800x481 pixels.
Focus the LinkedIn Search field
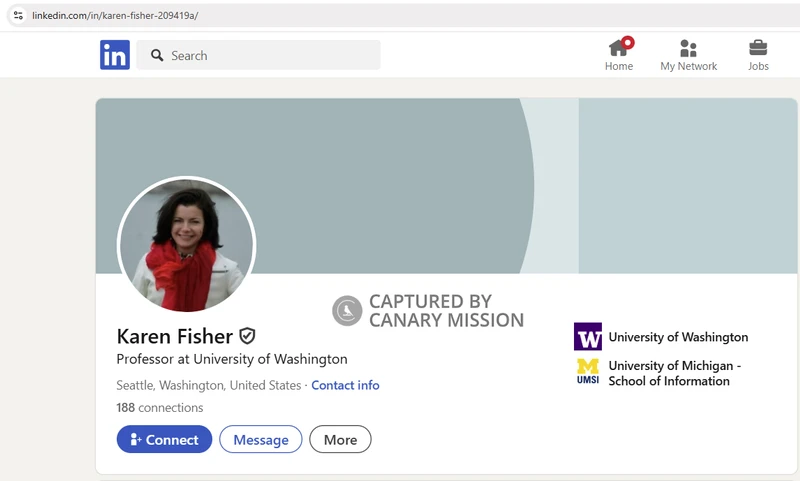[258, 55]
